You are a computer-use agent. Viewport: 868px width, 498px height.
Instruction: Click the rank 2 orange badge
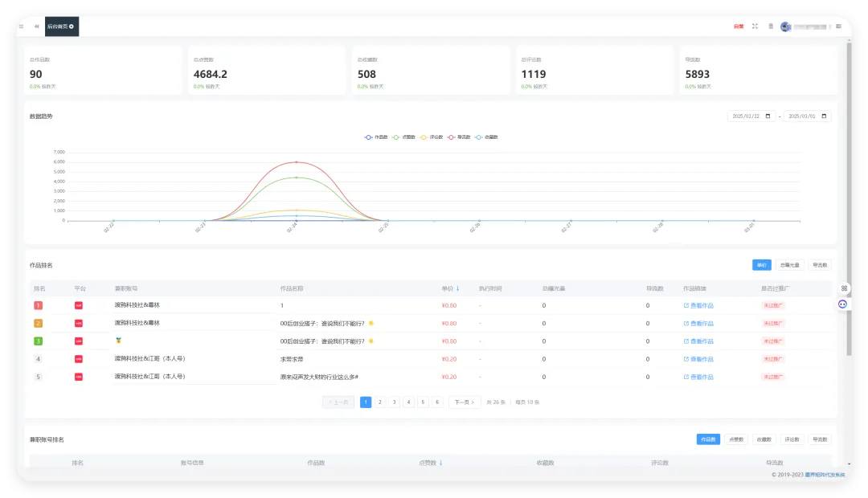pyautogui.click(x=39, y=323)
